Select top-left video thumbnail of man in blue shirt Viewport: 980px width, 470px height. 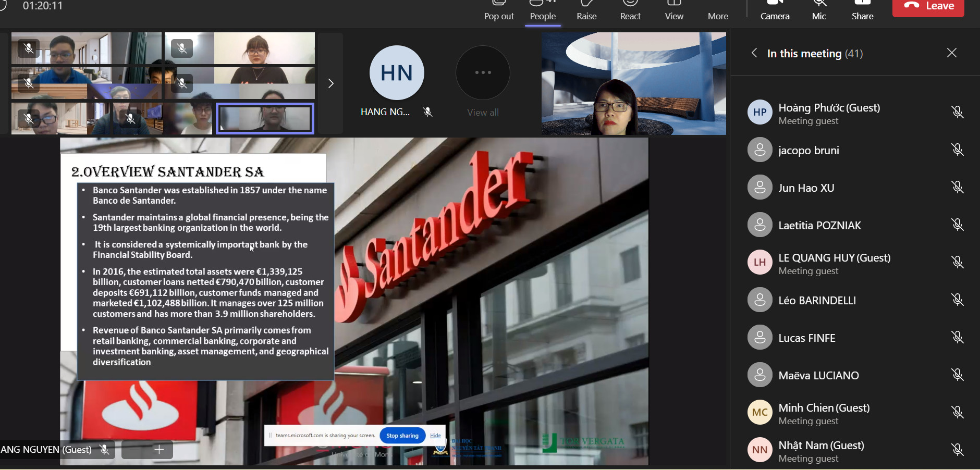coord(87,48)
